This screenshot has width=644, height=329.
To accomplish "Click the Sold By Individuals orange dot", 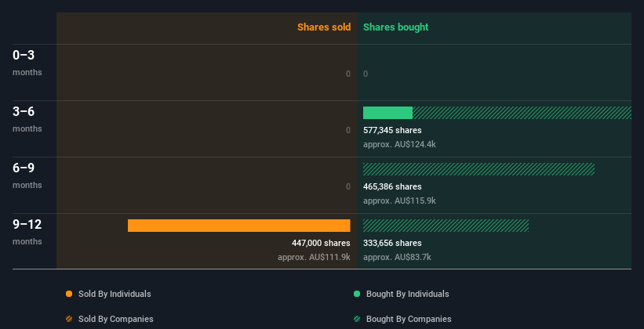I will click(69, 294).
